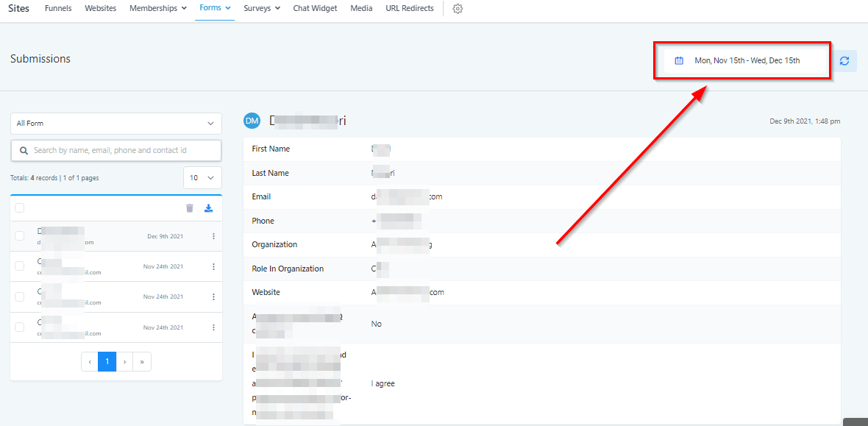Expand the Memberships menu dropdown

(157, 9)
